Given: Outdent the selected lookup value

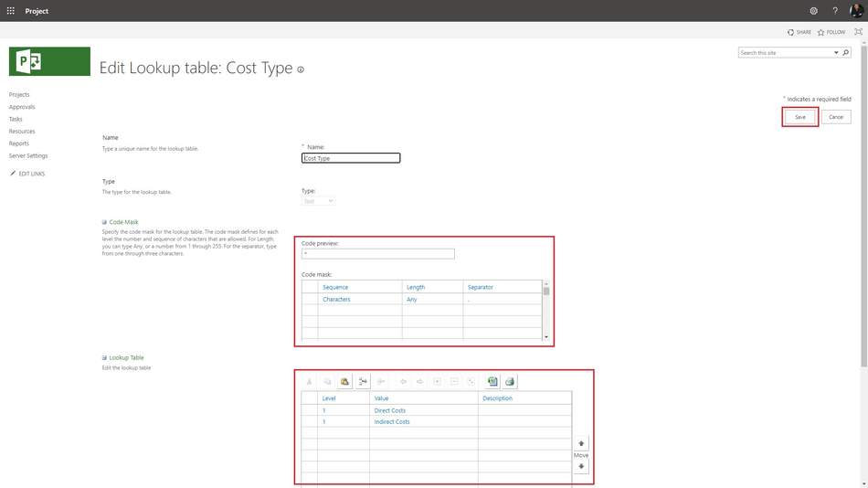Looking at the screenshot, I should point(403,381).
